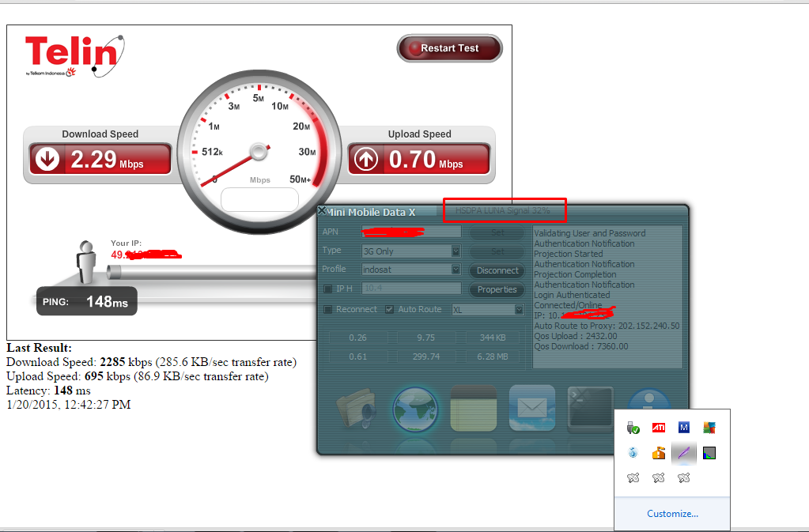The image size is (809, 532).
Task: Click the 0.26 value in the stats grid
Action: pyautogui.click(x=357, y=338)
